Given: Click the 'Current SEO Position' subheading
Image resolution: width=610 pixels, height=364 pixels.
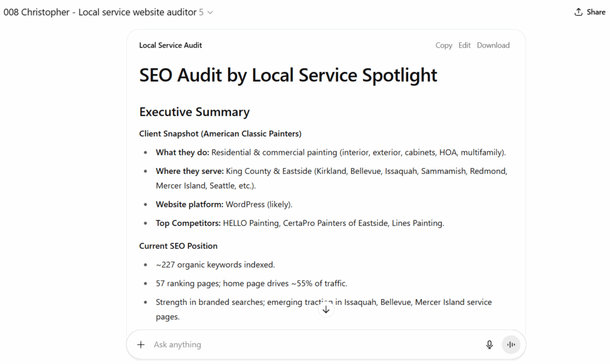Looking at the screenshot, I should [178, 245].
